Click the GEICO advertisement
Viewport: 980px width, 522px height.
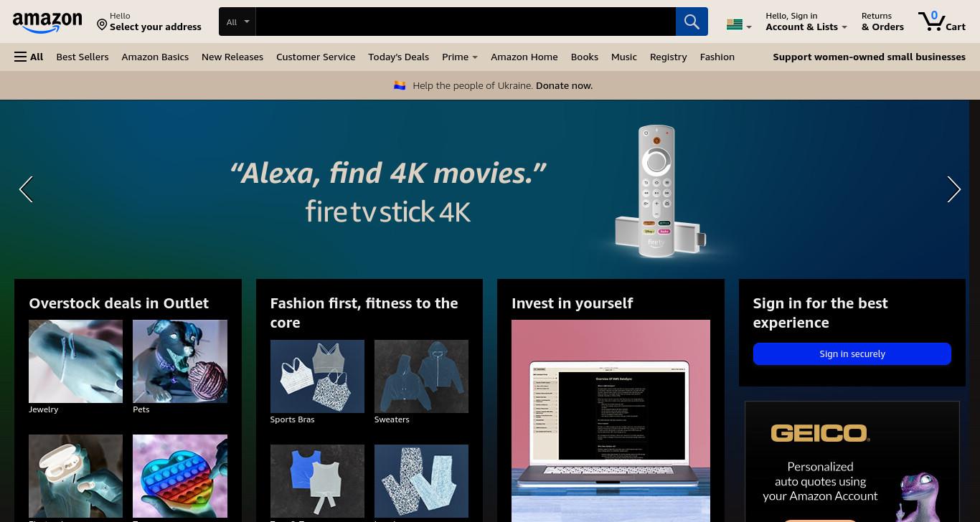click(852, 462)
